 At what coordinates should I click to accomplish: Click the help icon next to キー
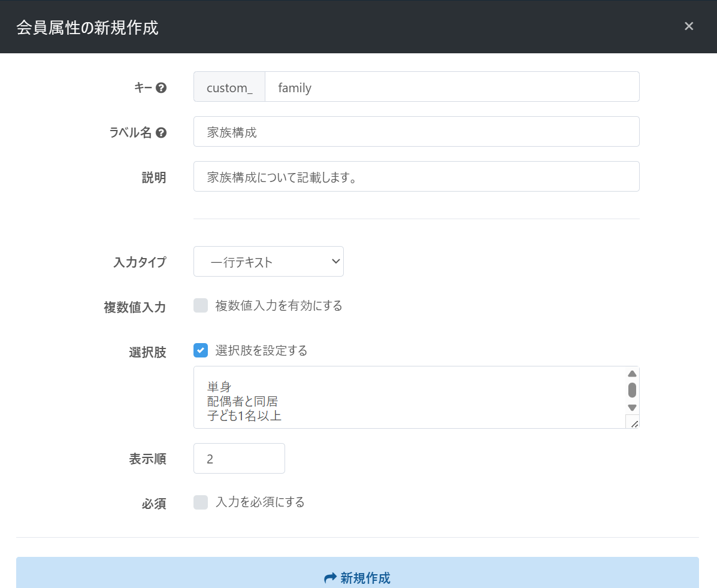161,88
